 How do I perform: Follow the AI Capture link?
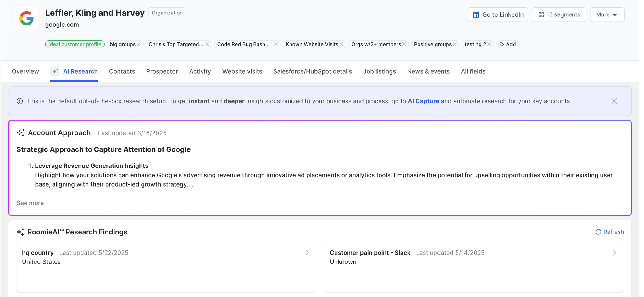[x=423, y=101]
